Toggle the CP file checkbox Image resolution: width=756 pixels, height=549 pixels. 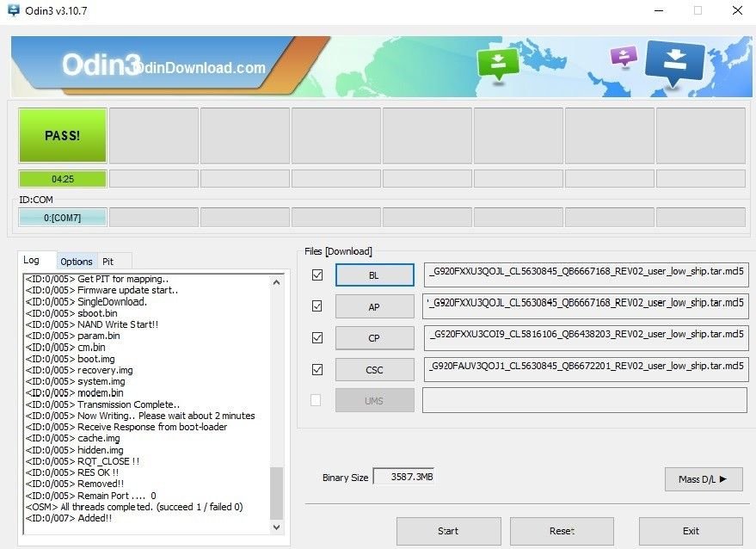point(317,338)
